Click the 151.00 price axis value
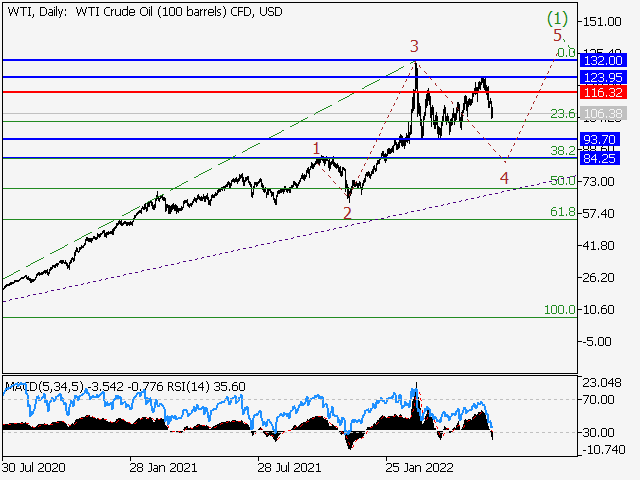This screenshot has height=480, width=640. [602, 22]
